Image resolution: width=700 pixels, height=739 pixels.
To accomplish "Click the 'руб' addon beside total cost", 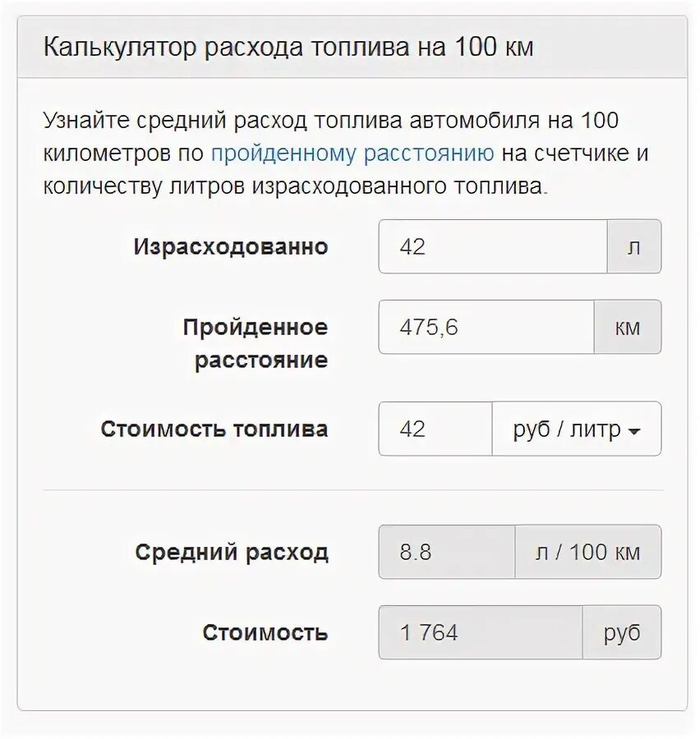I will click(621, 632).
